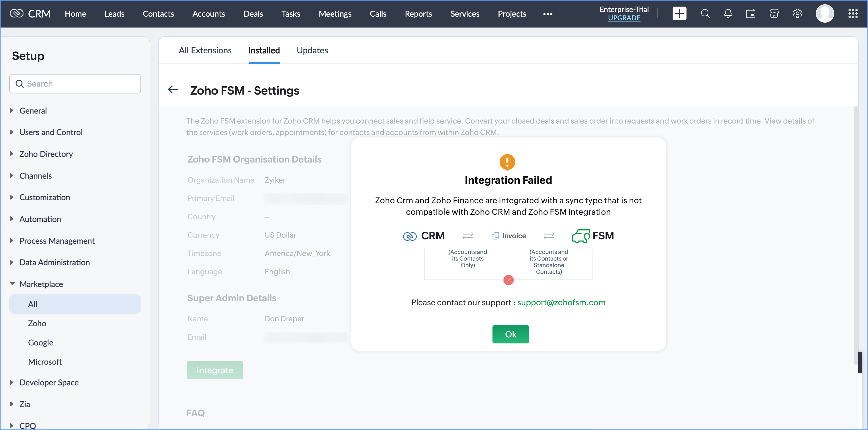Open the Deals module in navbar
The width and height of the screenshot is (868, 430).
click(x=253, y=14)
